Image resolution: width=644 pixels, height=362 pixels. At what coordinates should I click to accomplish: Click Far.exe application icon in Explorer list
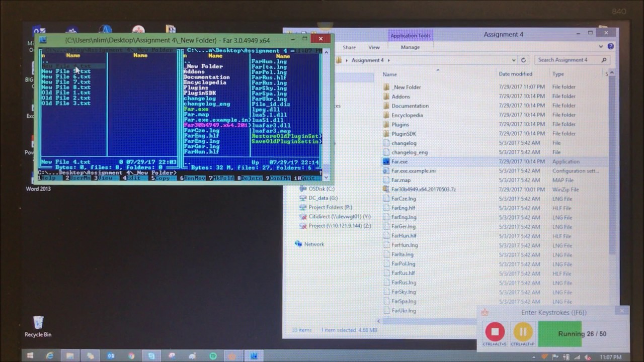pos(386,161)
